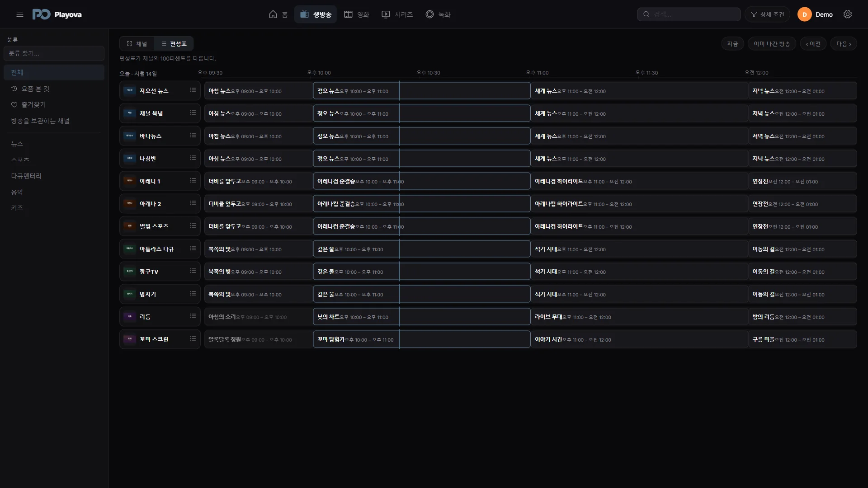Image resolution: width=868 pixels, height=488 pixels.
Task: Go to 이전 time range
Action: (813, 44)
